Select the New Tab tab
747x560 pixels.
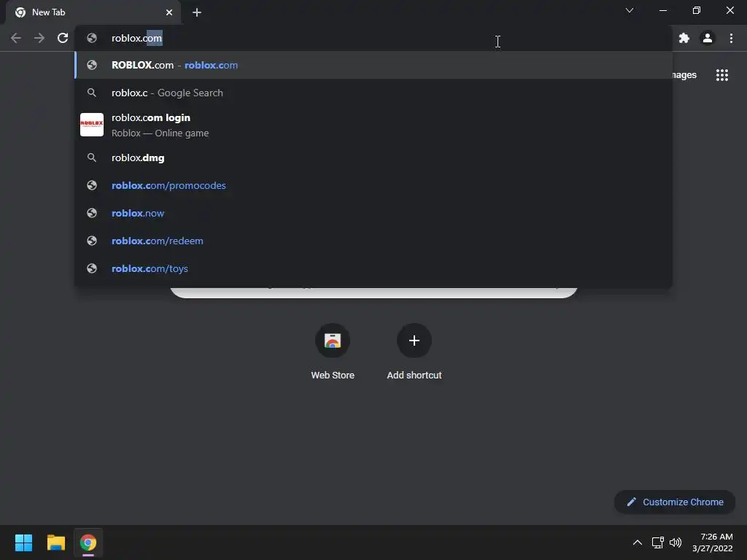pyautogui.click(x=93, y=12)
